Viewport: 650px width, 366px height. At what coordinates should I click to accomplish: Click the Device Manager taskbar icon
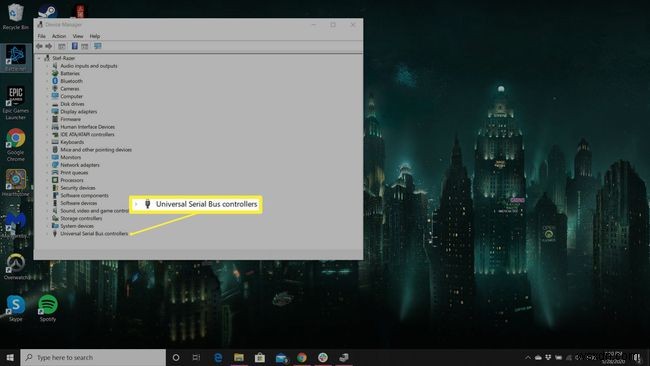pyautogui.click(x=344, y=357)
